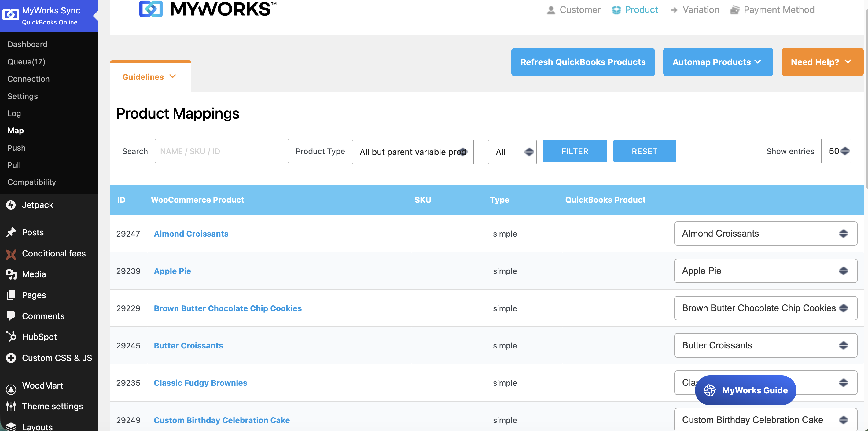868x431 pixels.
Task: Expand the Need Help? menu
Action: (822, 62)
